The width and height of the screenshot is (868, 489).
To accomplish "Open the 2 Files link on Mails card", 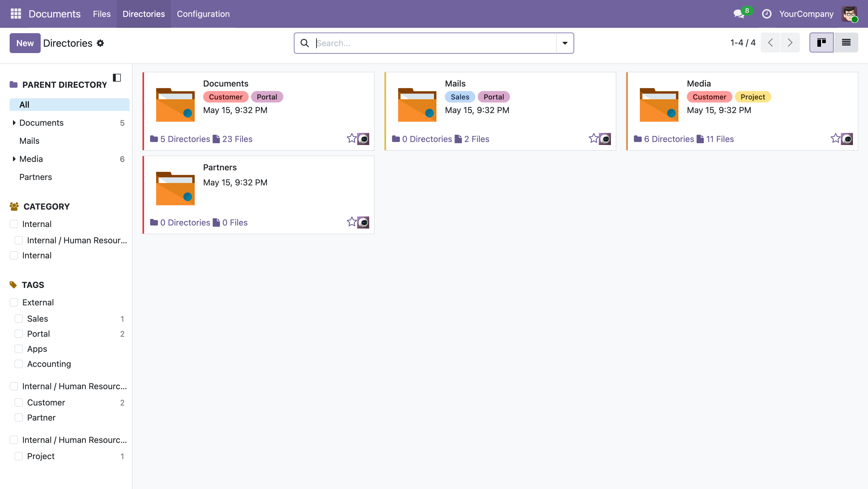I will 472,139.
